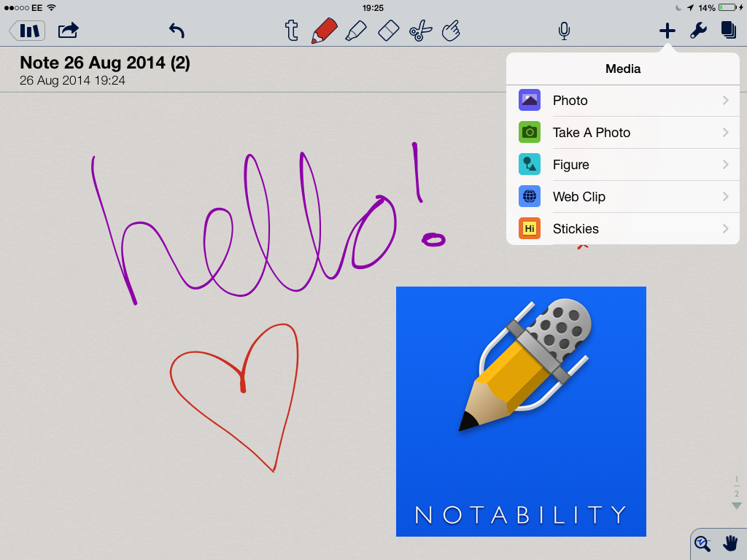The image size is (747, 560).
Task: Choose Photo from Media menu
Action: [623, 101]
